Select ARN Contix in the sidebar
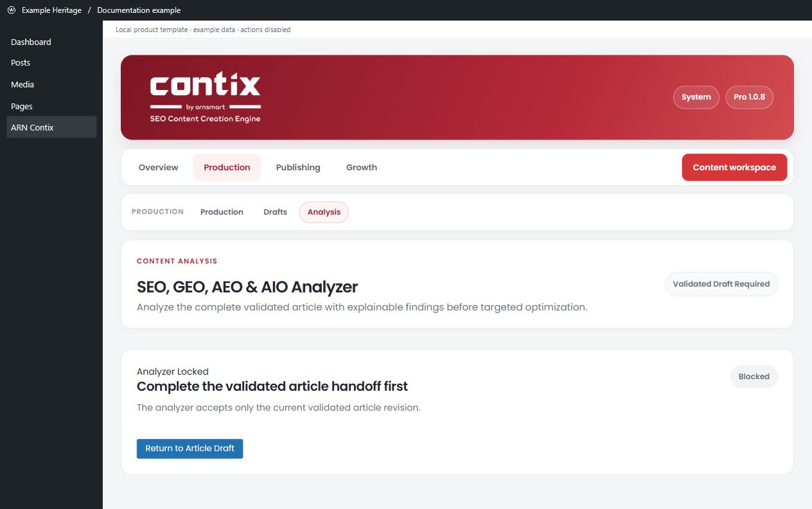The width and height of the screenshot is (812, 509). click(x=51, y=127)
